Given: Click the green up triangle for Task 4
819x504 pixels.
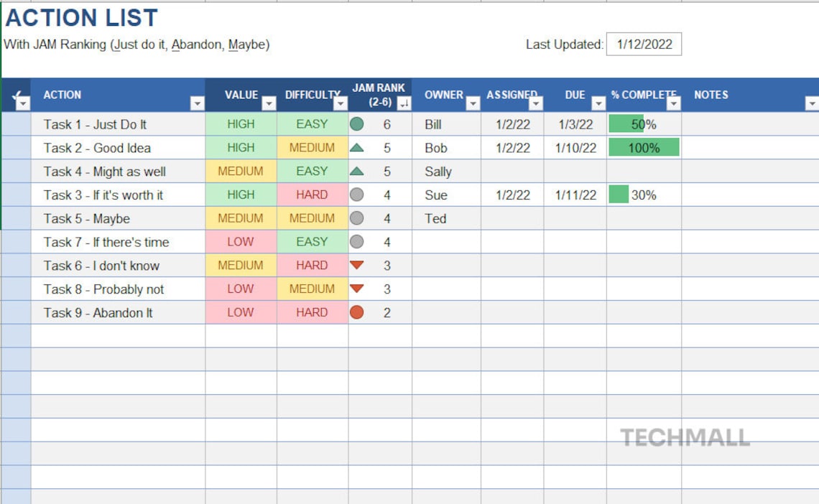Looking at the screenshot, I should pyautogui.click(x=357, y=171).
